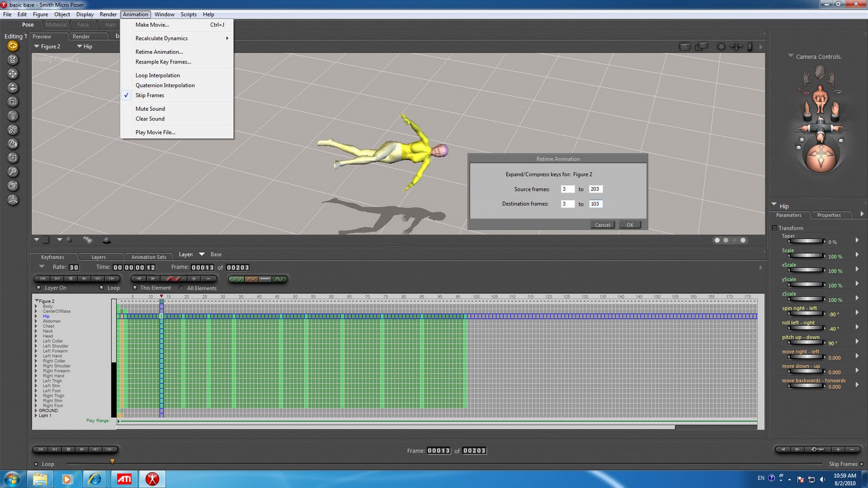The image size is (868, 488).
Task: Expand the Body item in timeline tree
Action: [x=36, y=306]
